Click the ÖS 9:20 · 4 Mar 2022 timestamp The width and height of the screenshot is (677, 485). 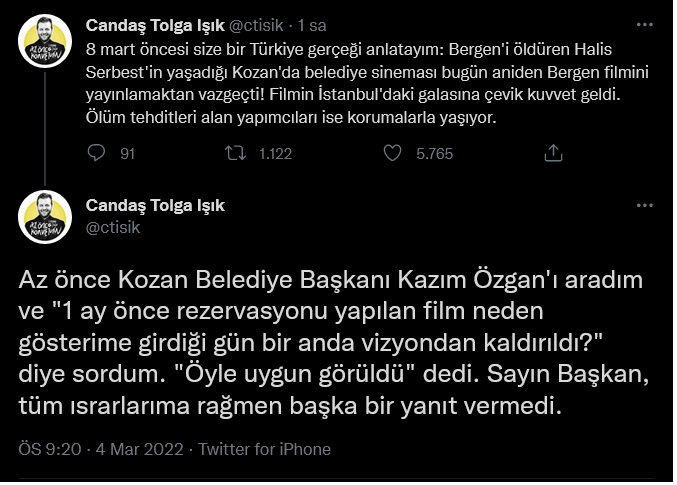click(x=99, y=449)
